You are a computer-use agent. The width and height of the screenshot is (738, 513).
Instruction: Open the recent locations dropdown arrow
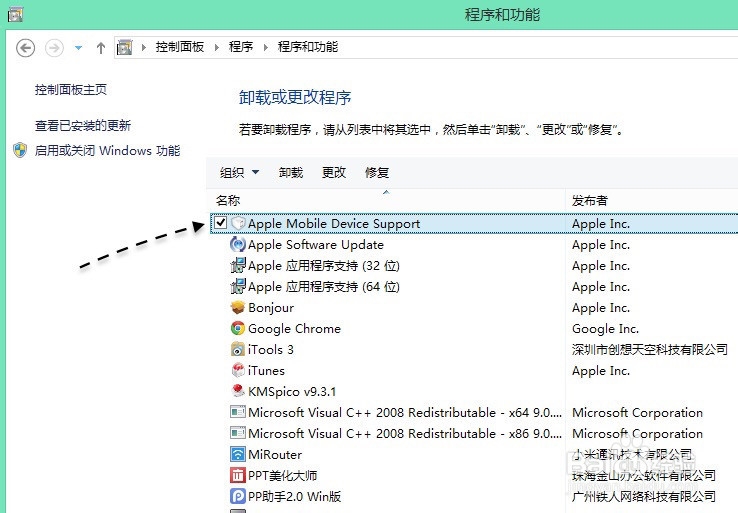click(79, 48)
